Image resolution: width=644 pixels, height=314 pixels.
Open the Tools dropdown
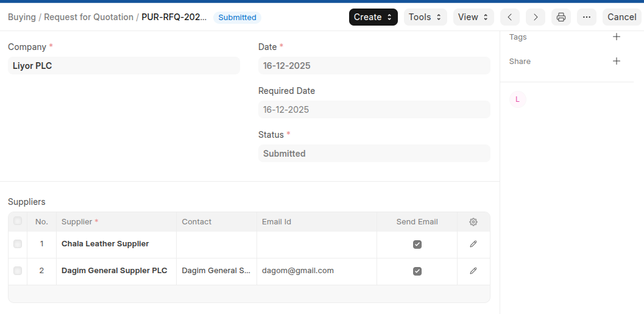tap(425, 17)
